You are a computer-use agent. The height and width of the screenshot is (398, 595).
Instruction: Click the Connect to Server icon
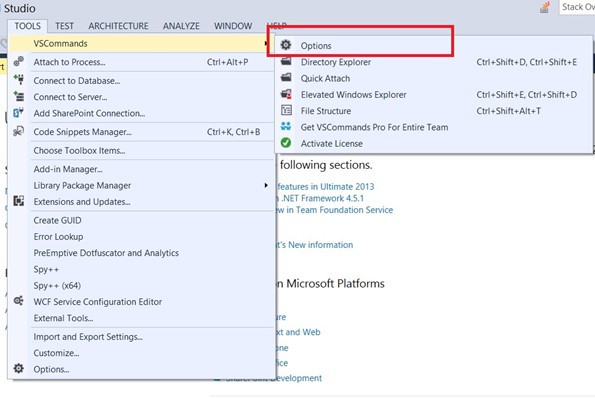click(19, 96)
